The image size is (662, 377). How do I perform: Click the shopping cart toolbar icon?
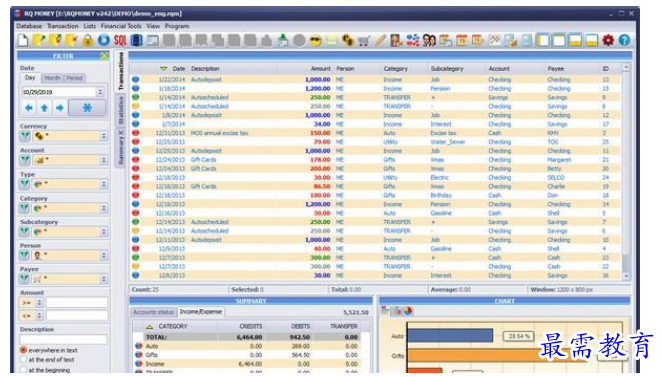[364, 41]
